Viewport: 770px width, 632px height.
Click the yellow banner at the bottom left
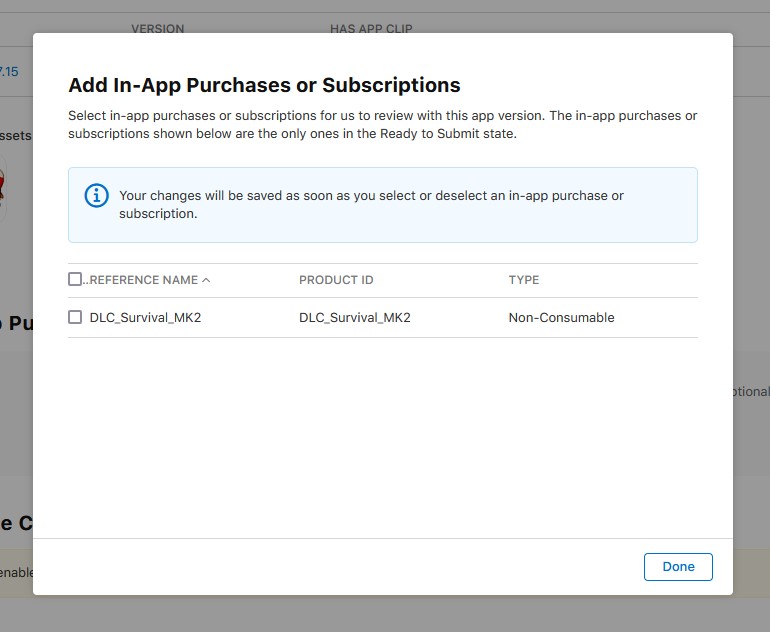coord(16,573)
